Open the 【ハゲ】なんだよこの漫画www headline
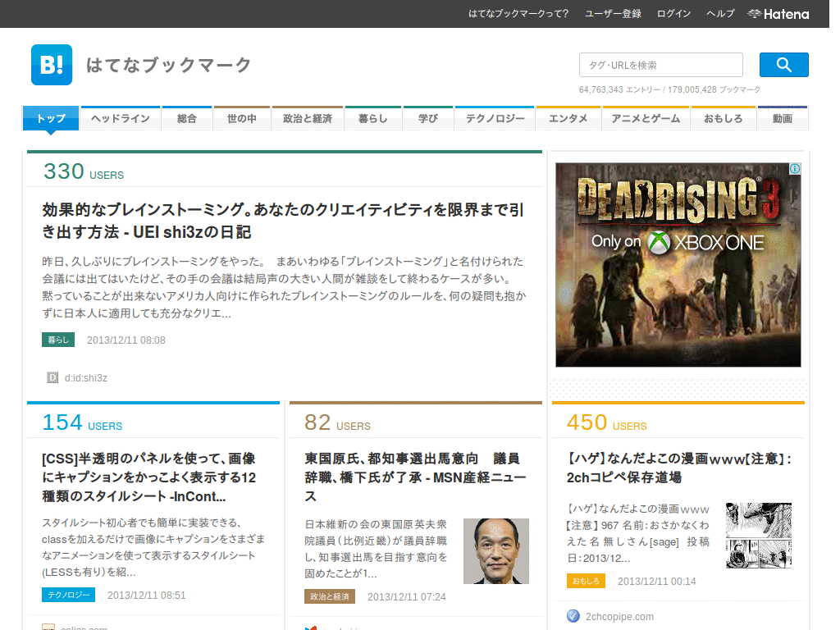This screenshot has height=630, width=840. (678, 468)
